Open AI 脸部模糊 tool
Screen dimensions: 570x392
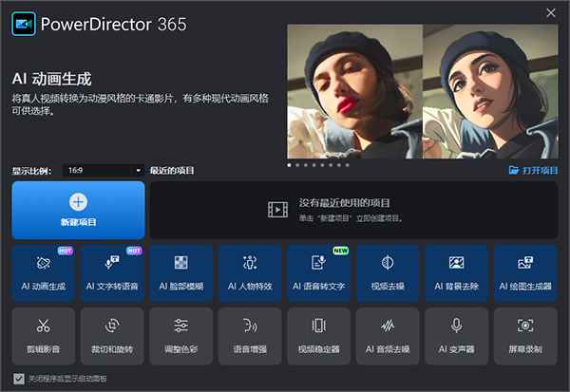click(x=181, y=272)
